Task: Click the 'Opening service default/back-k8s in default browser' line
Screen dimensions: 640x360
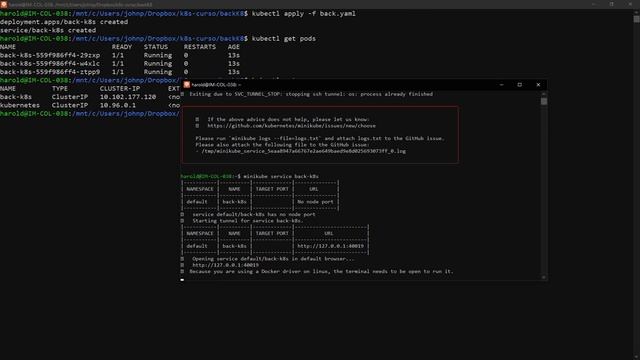Action: [273, 259]
